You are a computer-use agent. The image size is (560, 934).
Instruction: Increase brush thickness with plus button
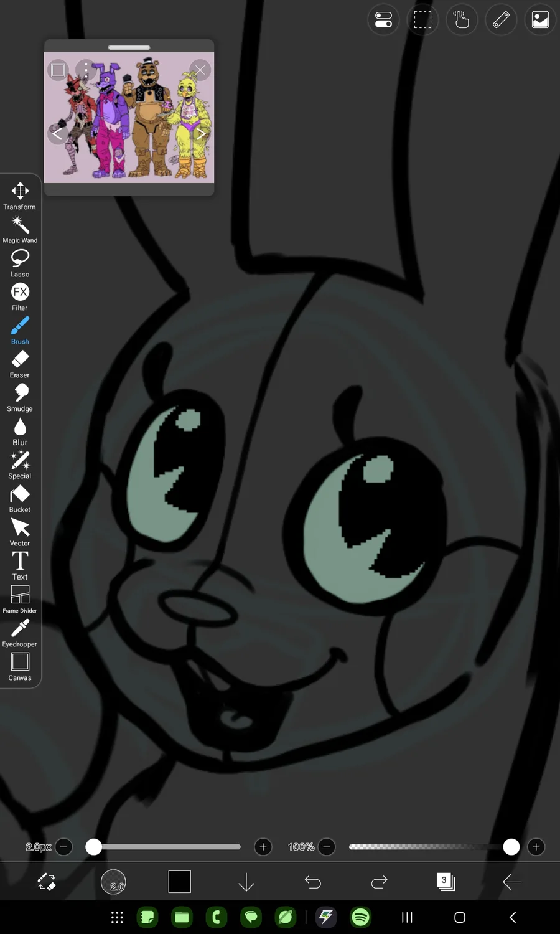coord(263,847)
